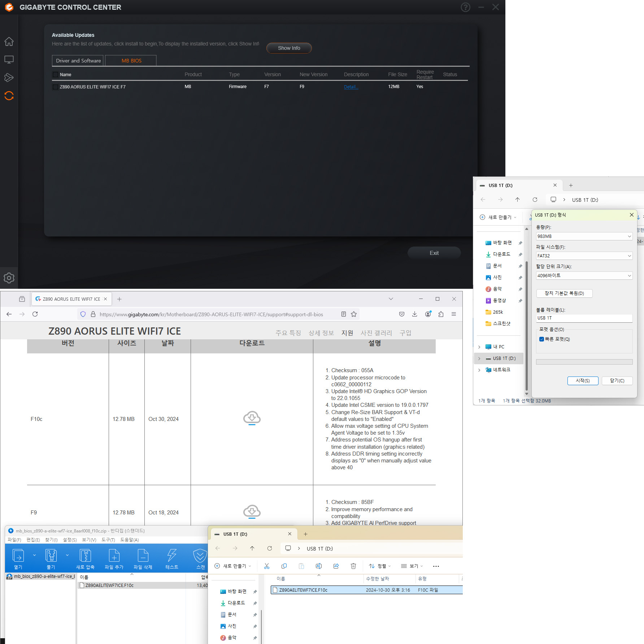Screen dimensions: 644x644
Task: Open new browser tab with plus button
Action: [x=119, y=299]
